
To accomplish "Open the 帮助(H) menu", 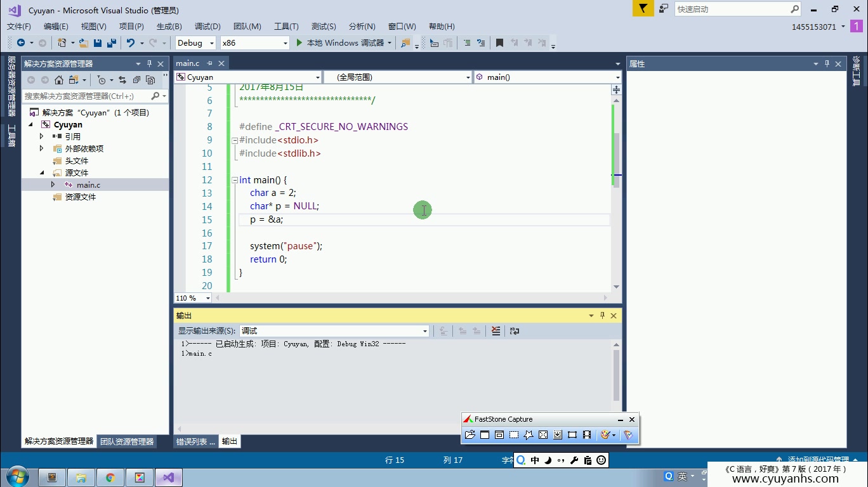I will tap(442, 26).
